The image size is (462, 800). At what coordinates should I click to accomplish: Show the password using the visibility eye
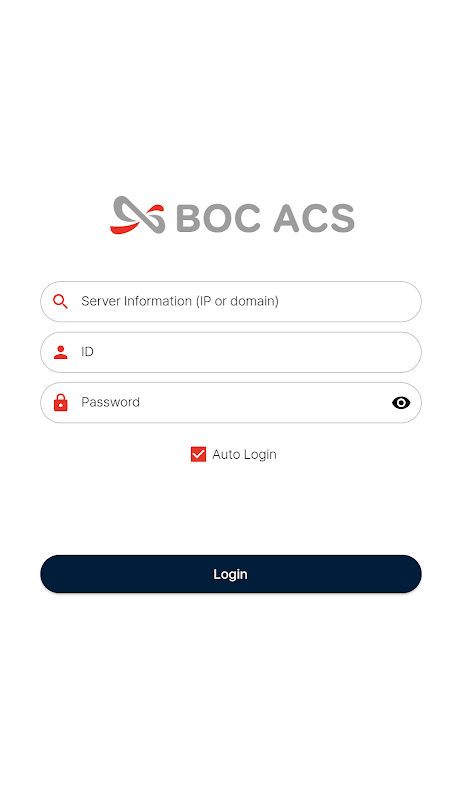click(401, 403)
